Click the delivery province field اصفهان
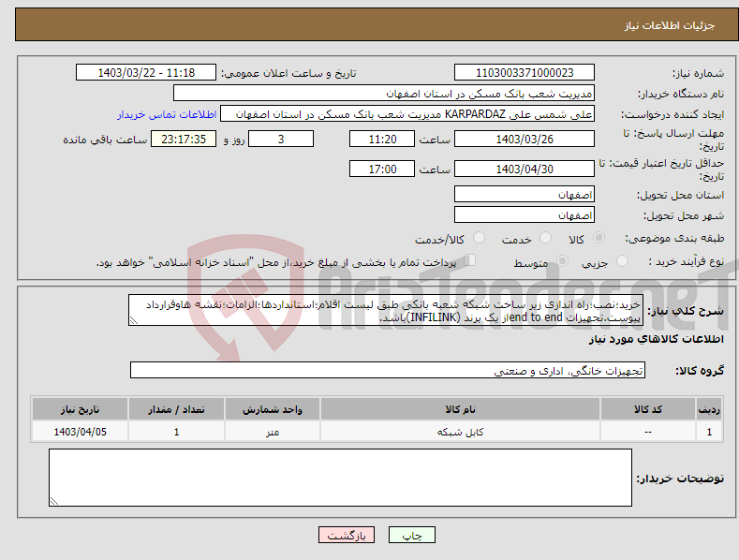Image resolution: width=739 pixels, height=560 pixels. coord(525,194)
